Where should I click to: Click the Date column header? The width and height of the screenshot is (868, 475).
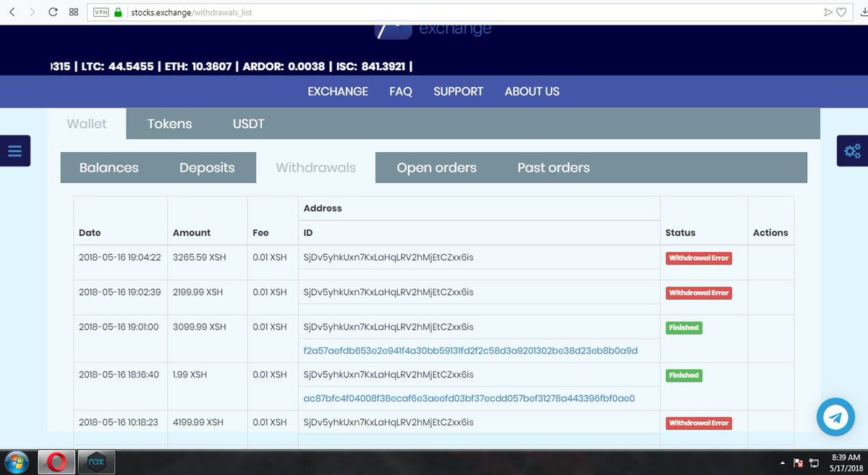(x=90, y=232)
